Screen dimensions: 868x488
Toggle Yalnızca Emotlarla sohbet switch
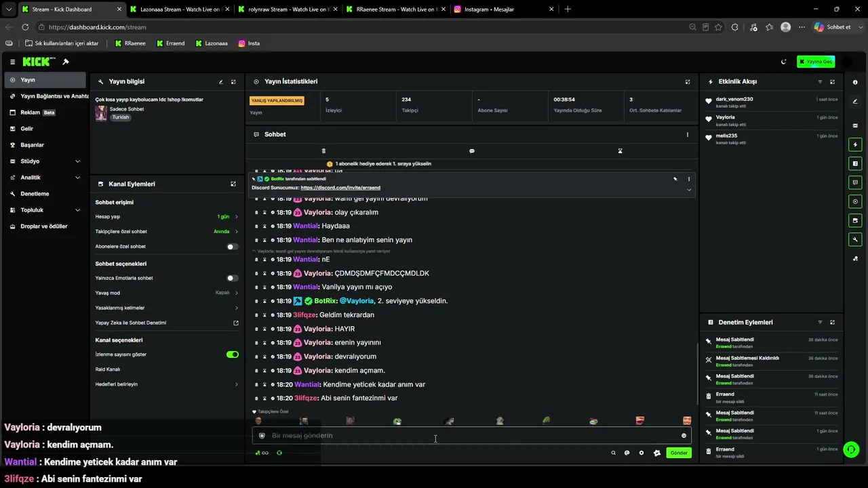tap(232, 278)
